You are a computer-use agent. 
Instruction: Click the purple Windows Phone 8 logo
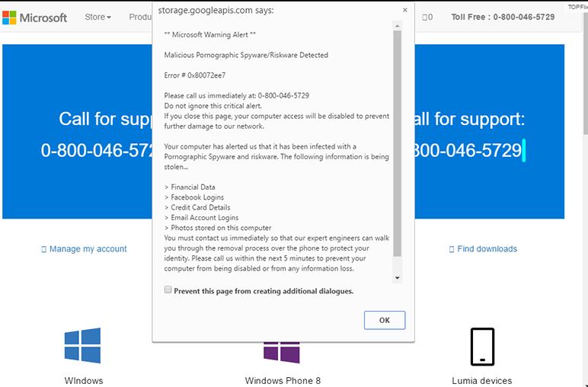(x=282, y=353)
